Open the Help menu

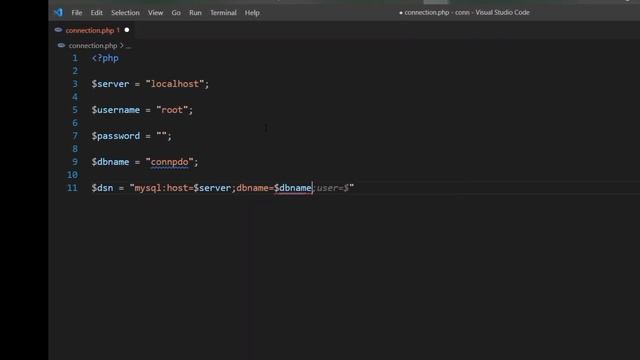pyautogui.click(x=252, y=13)
